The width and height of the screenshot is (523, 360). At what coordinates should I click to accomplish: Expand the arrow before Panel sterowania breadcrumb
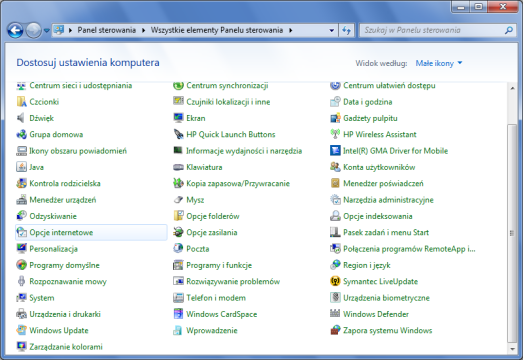[x=70, y=30]
